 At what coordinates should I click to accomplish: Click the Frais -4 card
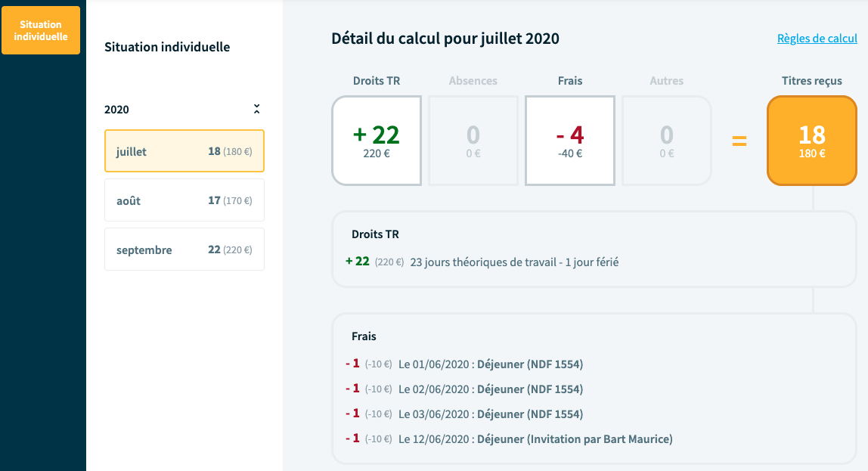click(569, 141)
